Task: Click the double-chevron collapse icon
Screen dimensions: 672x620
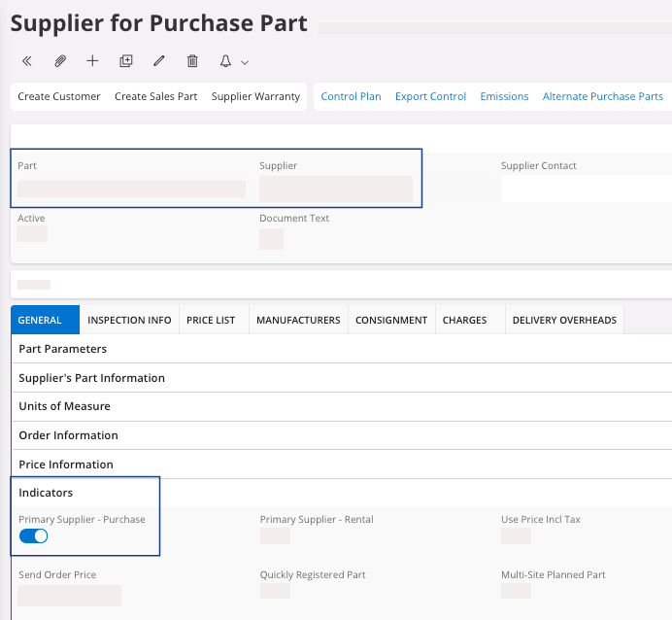Action: point(27,61)
